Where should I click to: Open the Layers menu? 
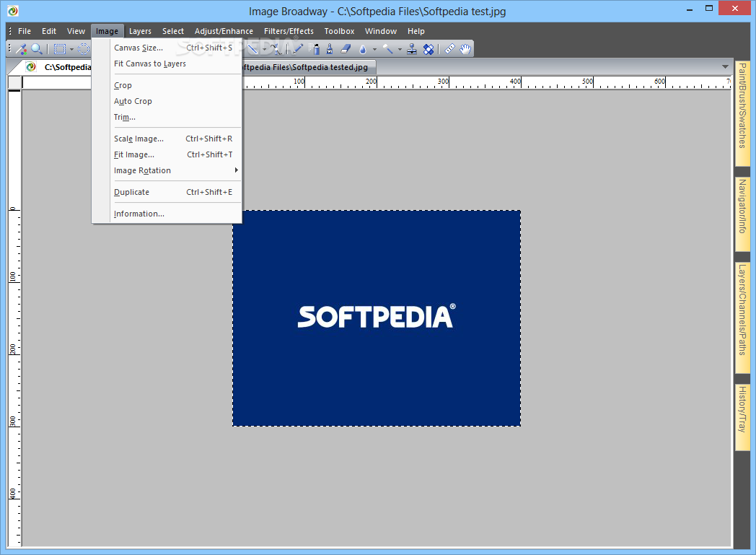point(140,31)
